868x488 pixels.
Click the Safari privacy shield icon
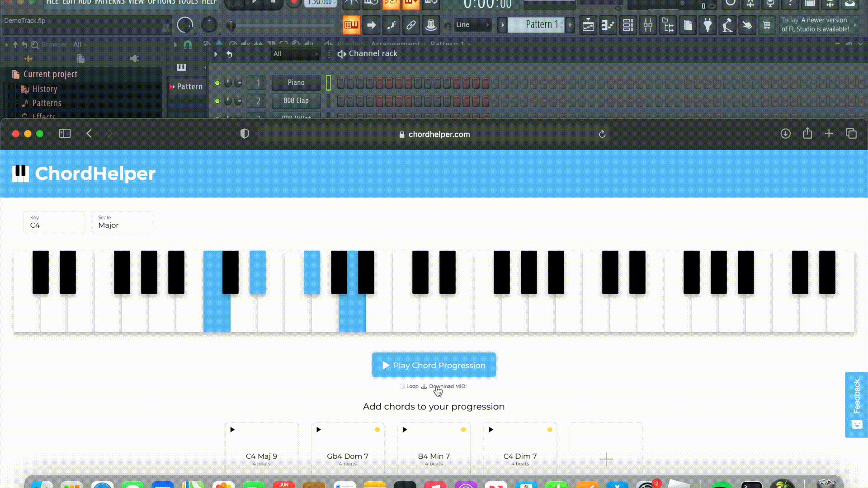click(245, 134)
